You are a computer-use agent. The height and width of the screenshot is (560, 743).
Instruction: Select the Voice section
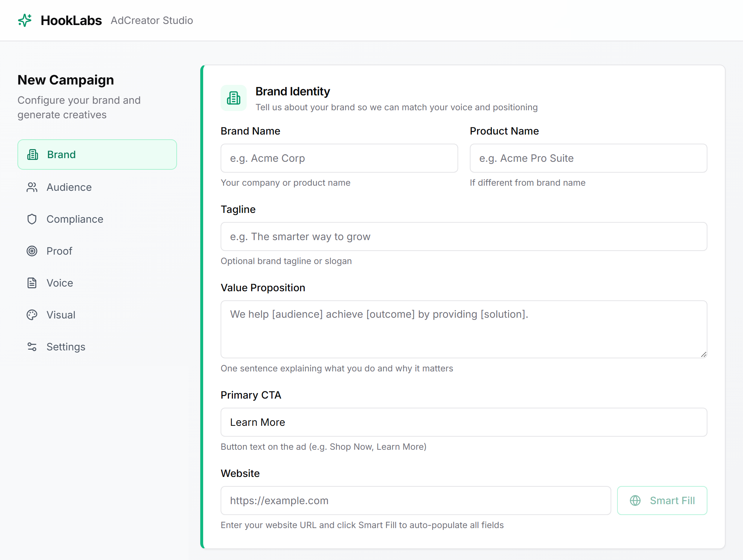(97, 283)
